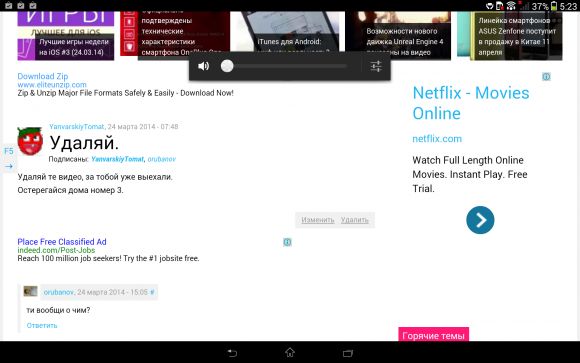Click the Netflix ad blue arrow button

[x=480, y=220]
